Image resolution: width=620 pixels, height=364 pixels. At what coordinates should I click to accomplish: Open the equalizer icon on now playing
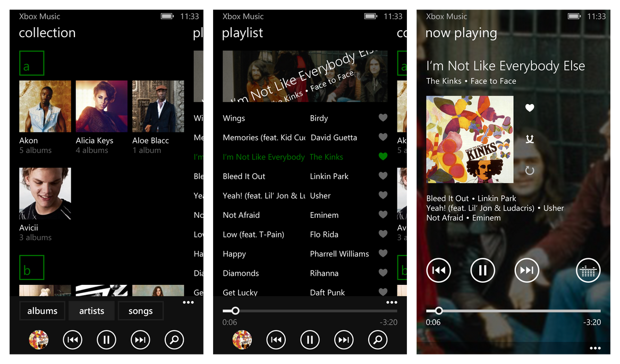pyautogui.click(x=588, y=270)
